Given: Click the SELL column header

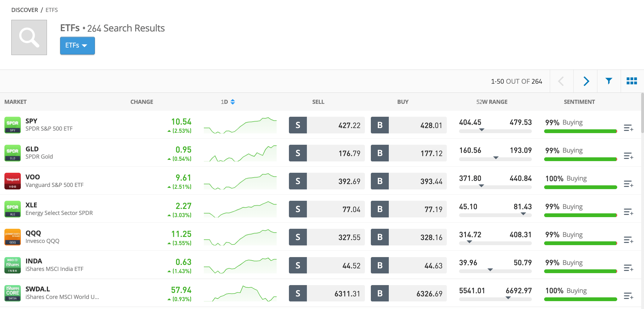Looking at the screenshot, I should click(x=318, y=102).
